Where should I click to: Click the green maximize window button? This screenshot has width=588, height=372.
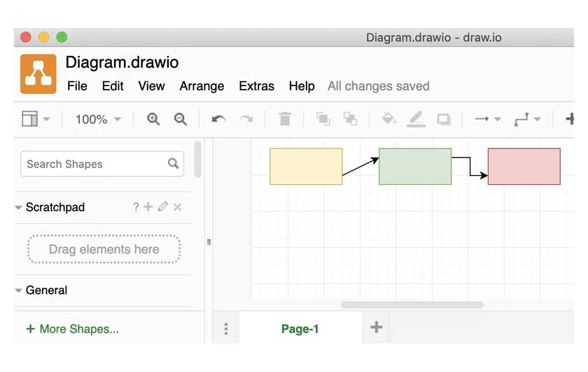62,37
